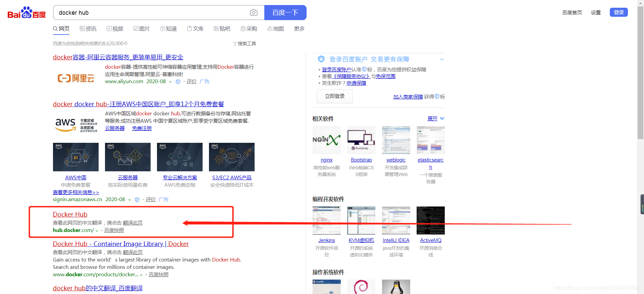Click shield icon after amazonaws.cn result
This screenshot has width=644, height=294.
137,200
